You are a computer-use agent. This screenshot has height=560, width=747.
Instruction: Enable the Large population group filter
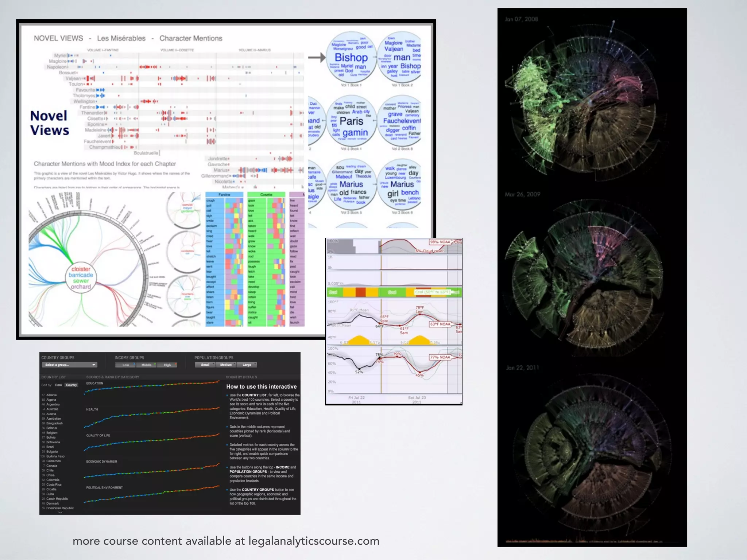[247, 365]
